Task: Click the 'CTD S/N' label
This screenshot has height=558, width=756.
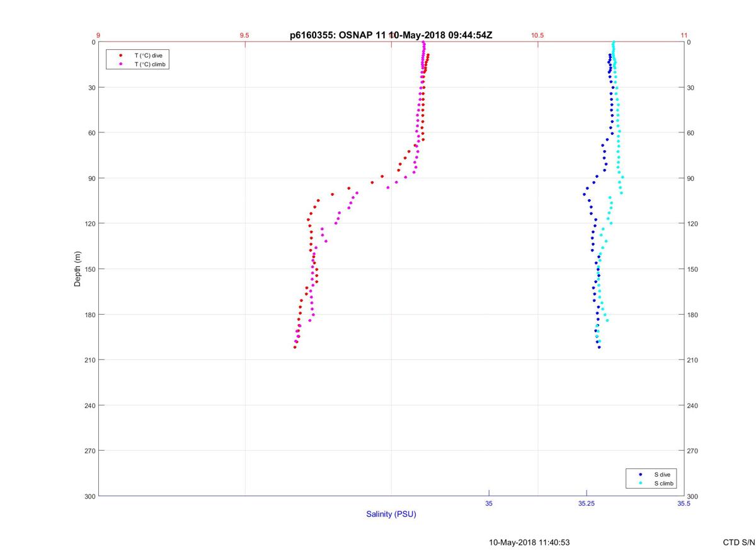Action: tap(738, 542)
